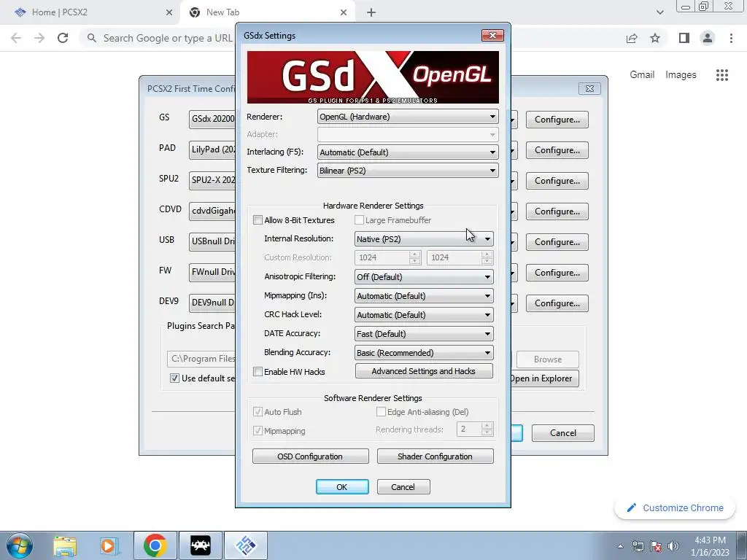Image resolution: width=747 pixels, height=560 pixels.
Task: Click the volume speaker tray icon
Action: (x=673, y=546)
